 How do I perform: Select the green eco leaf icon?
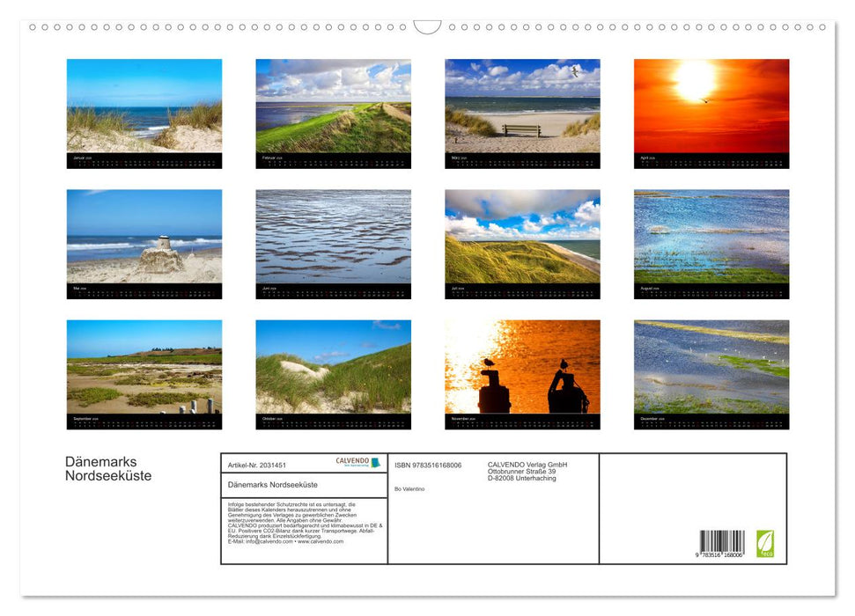click(x=767, y=544)
